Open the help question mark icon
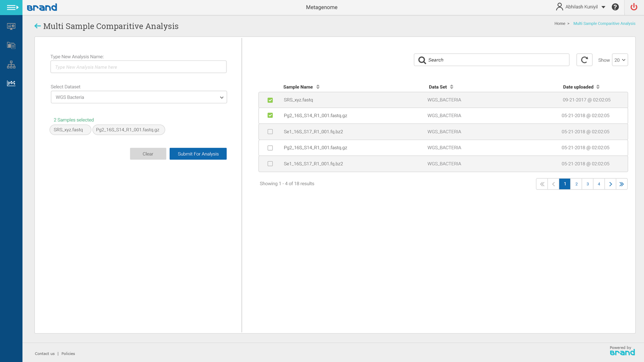 click(x=615, y=7)
